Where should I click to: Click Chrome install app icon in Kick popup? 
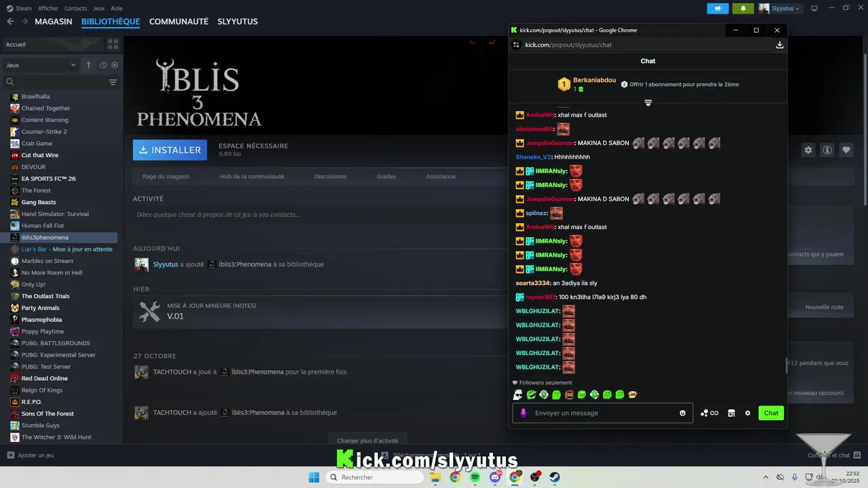tap(779, 45)
